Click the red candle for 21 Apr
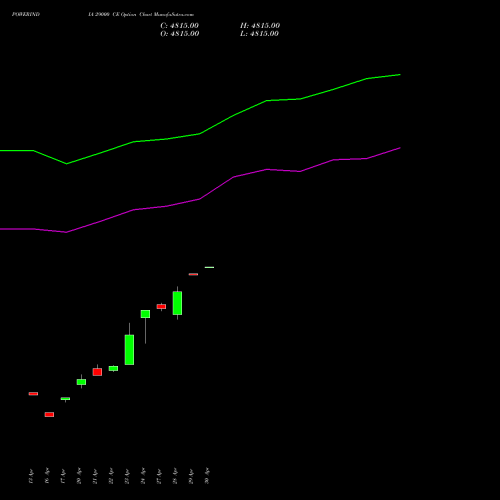Screen dimensions: 500x500 [x=97, y=372]
